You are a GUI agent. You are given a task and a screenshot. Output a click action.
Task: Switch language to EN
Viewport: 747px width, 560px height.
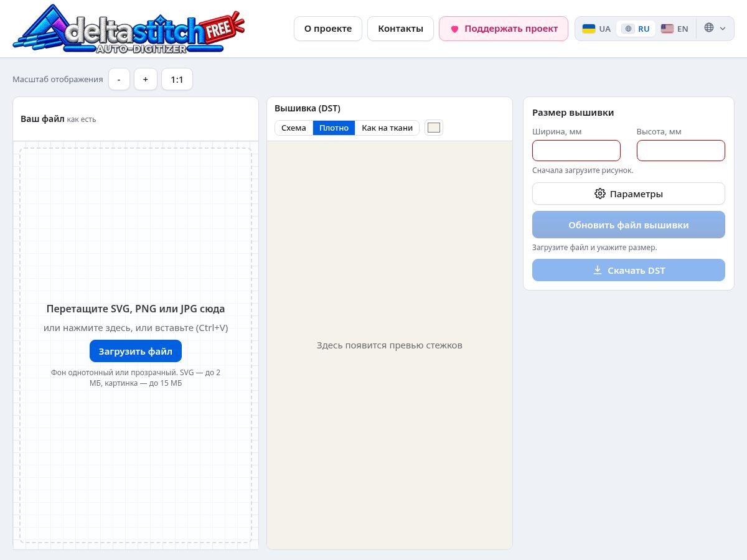(x=675, y=29)
